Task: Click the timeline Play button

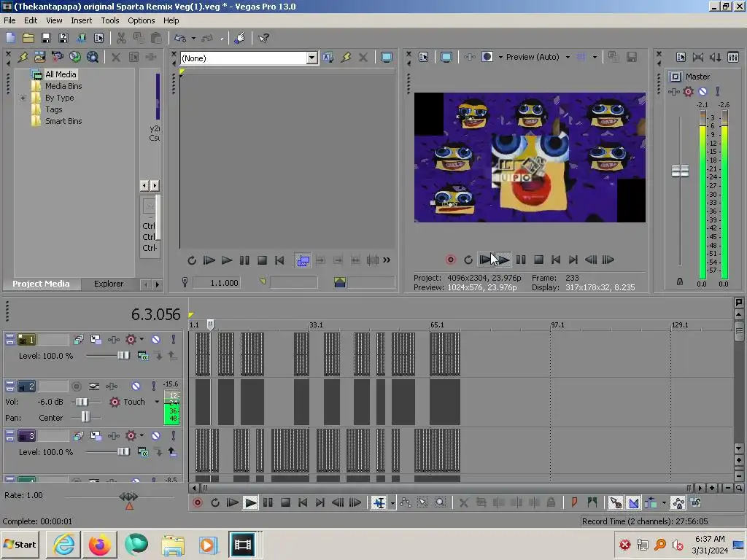Action: coord(250,503)
